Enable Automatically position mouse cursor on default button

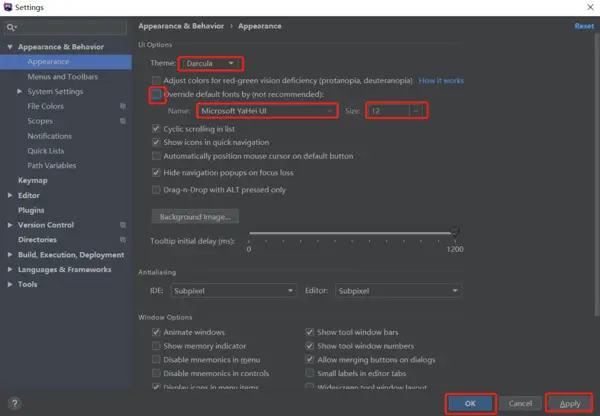156,156
